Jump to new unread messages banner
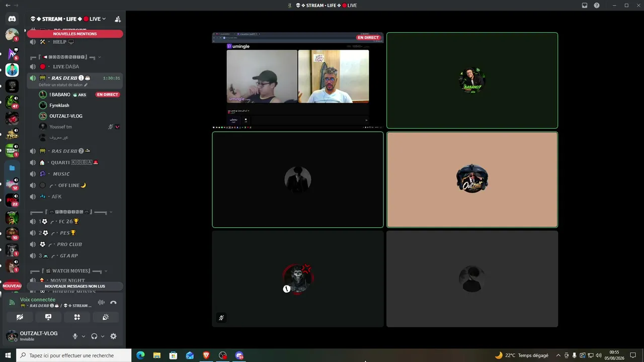Image resolution: width=644 pixels, height=362 pixels. coord(75,286)
